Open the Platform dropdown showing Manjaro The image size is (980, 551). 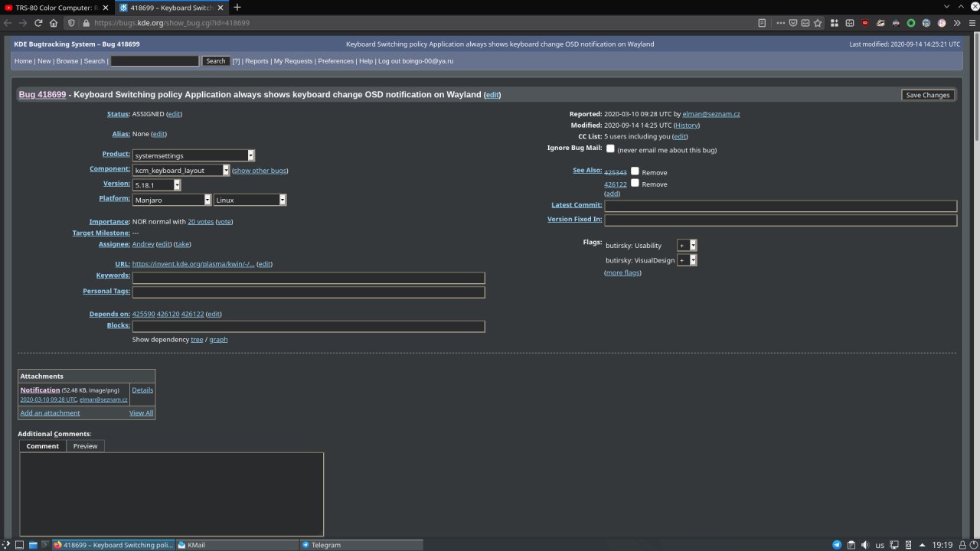point(172,200)
